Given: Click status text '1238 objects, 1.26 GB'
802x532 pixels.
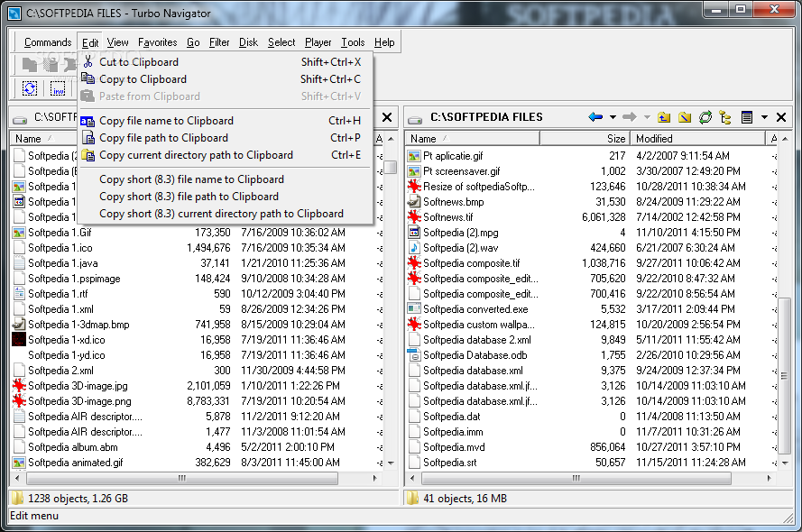Looking at the screenshot, I should click(x=78, y=499).
